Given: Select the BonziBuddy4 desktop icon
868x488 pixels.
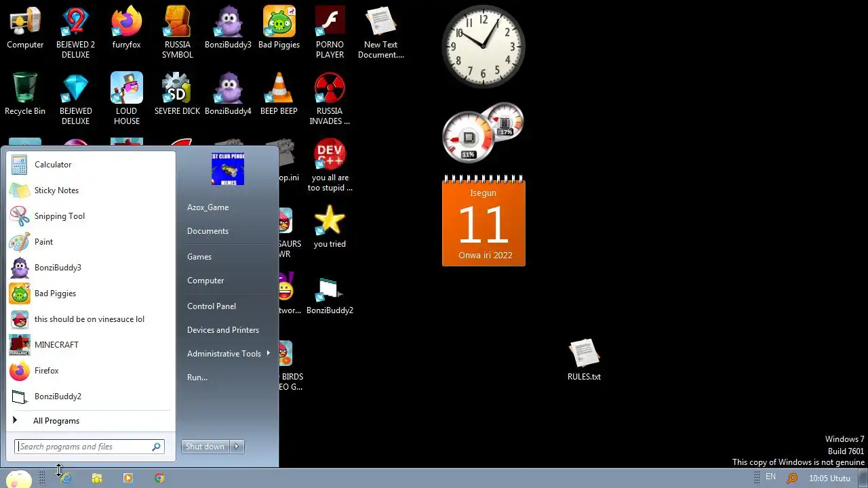Looking at the screenshot, I should (228, 94).
